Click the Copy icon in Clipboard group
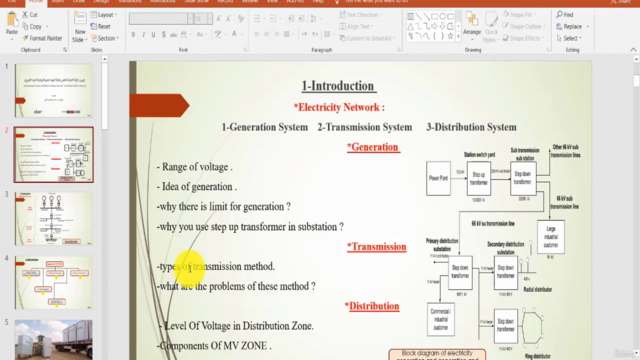This screenshot has height=360, width=640. coord(25,27)
